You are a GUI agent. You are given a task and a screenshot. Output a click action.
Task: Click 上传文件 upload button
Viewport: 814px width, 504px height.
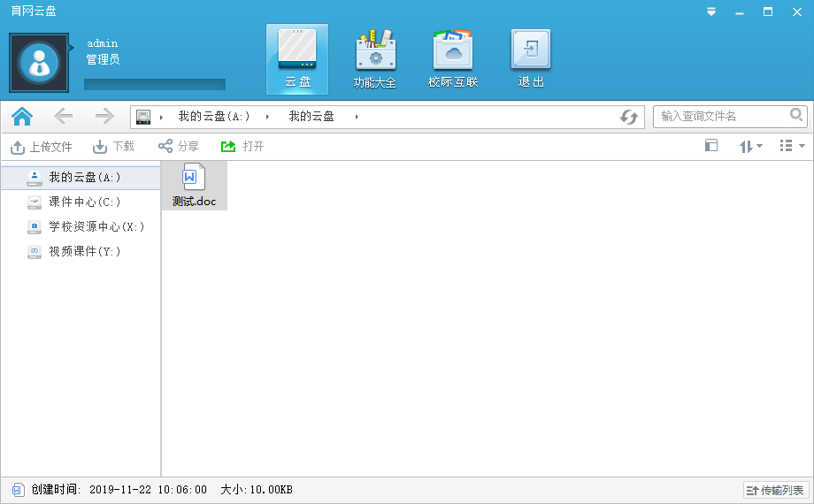point(42,147)
